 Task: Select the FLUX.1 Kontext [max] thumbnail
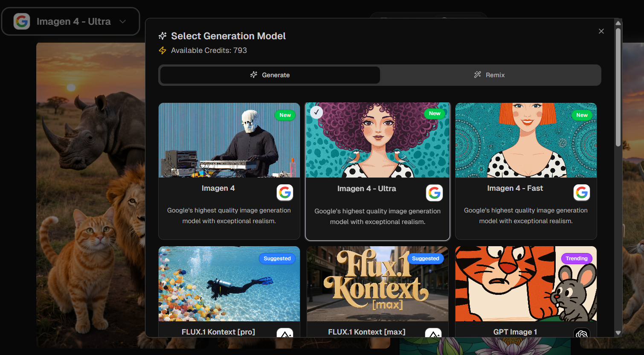[x=377, y=284]
